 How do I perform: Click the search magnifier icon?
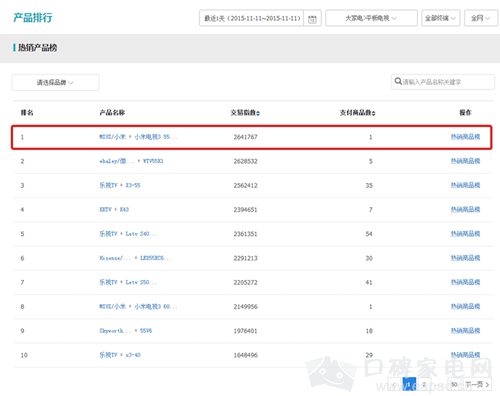(398, 81)
